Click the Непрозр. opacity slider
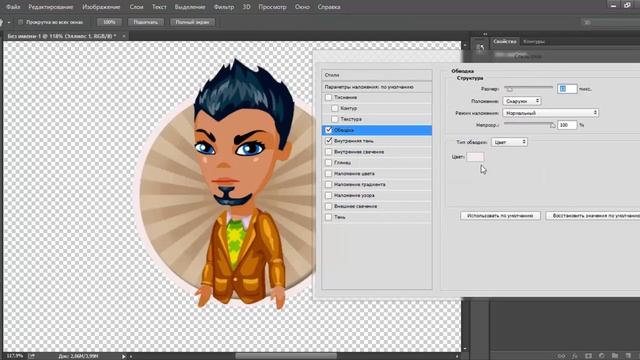Image resolution: width=640 pixels, height=360 pixels. [x=529, y=124]
